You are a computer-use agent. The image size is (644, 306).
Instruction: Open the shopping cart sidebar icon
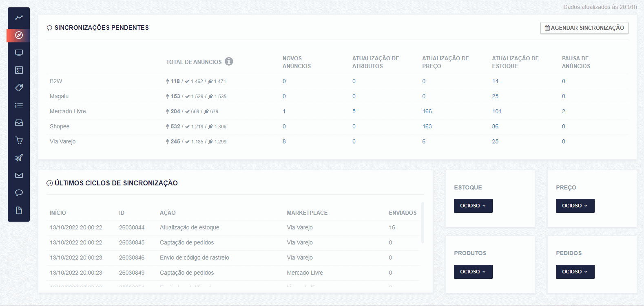(19, 140)
